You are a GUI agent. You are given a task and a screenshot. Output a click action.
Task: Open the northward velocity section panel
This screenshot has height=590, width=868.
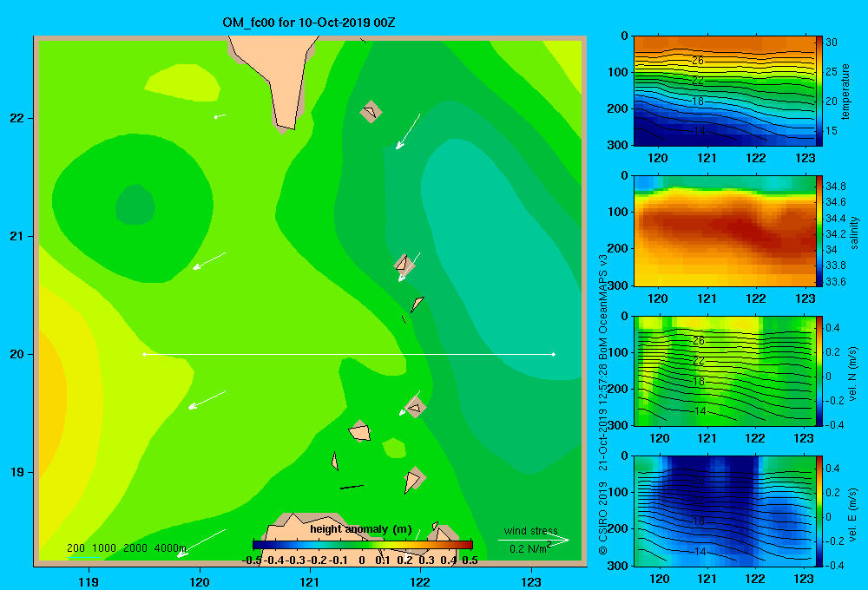724,370
